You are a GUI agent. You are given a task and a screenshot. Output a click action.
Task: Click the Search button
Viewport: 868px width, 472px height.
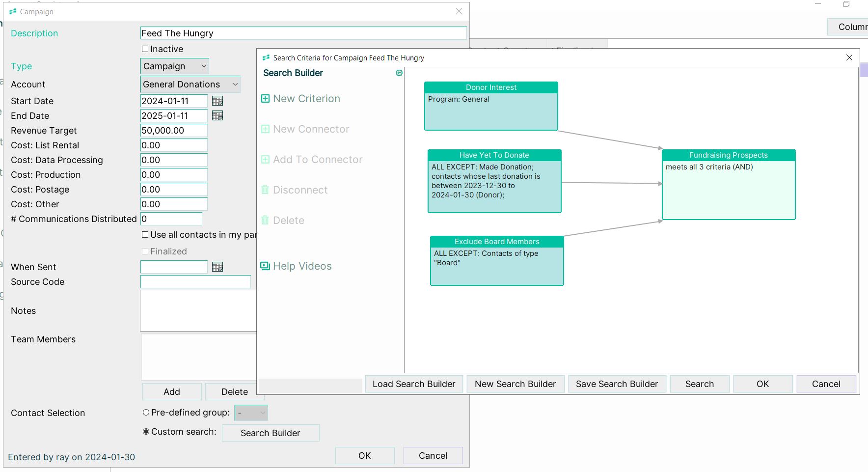coord(700,384)
